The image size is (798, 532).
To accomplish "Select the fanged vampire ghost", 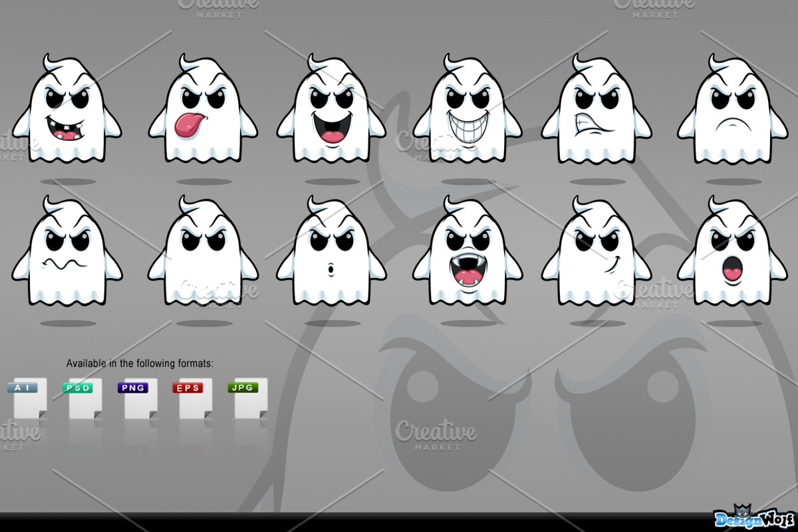I will (x=467, y=251).
